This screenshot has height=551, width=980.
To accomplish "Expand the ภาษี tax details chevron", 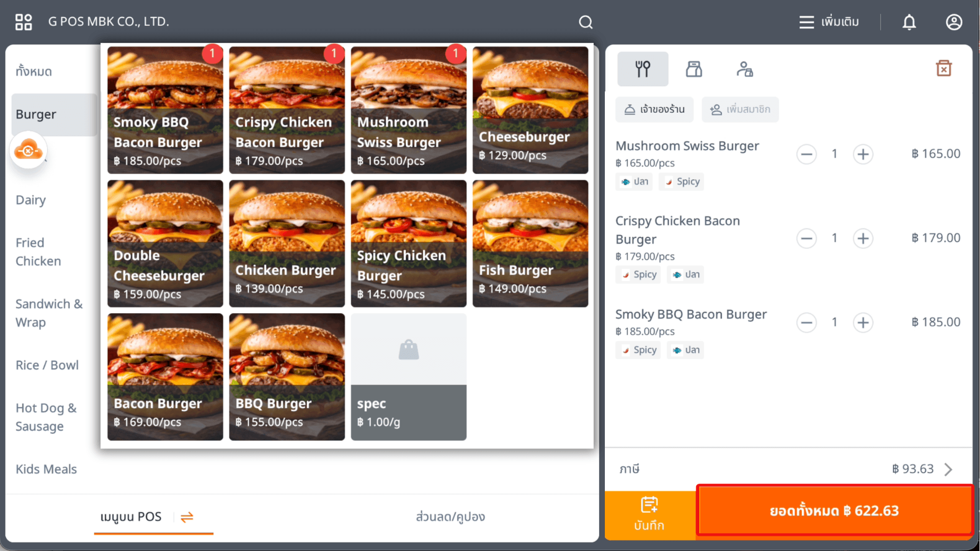I will tap(948, 469).
